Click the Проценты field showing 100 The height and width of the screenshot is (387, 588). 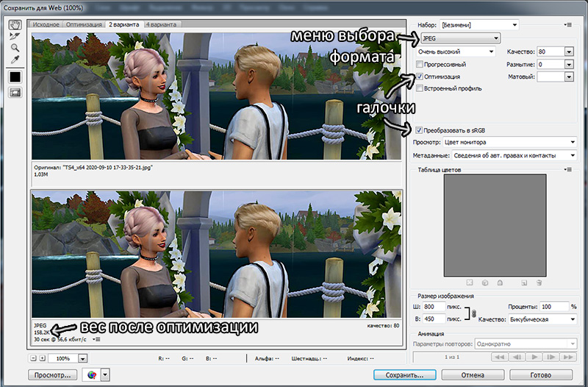554,307
